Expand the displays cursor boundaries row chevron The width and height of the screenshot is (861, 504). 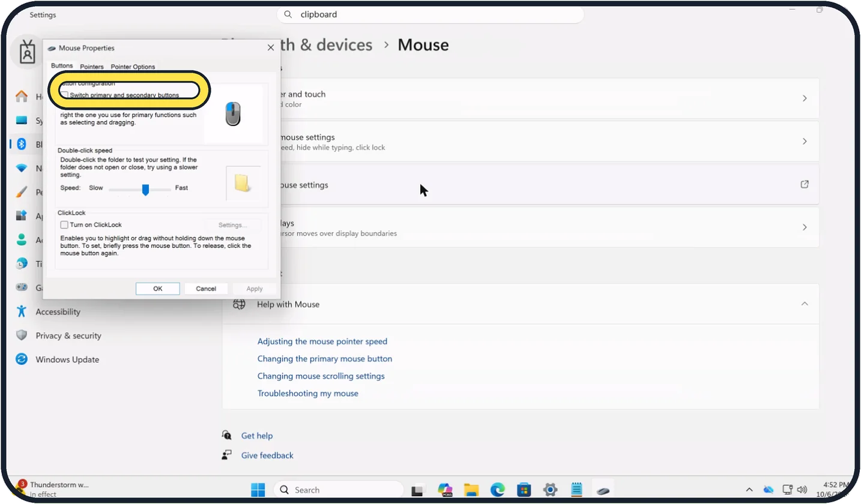pyautogui.click(x=805, y=227)
